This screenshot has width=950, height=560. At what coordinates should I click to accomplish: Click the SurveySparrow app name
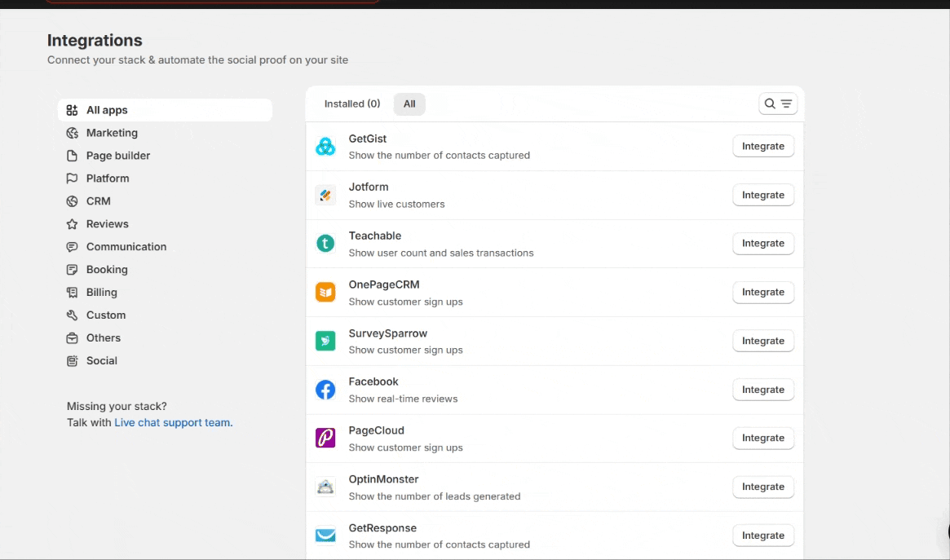point(388,333)
